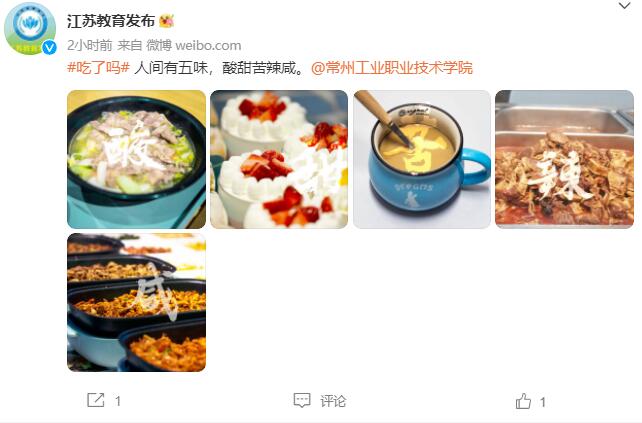Image resolution: width=642 pixels, height=423 pixels.
Task: Click the blue verified V badge
Action: pyautogui.click(x=50, y=48)
